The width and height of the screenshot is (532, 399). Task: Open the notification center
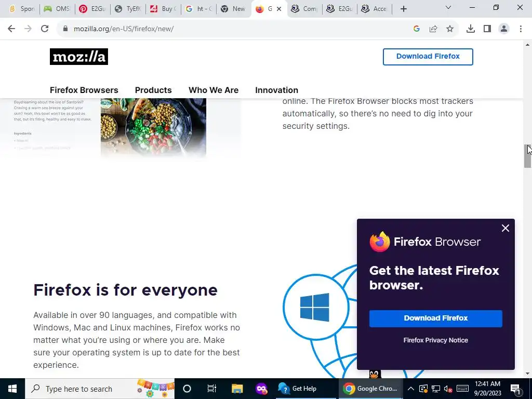(516, 389)
